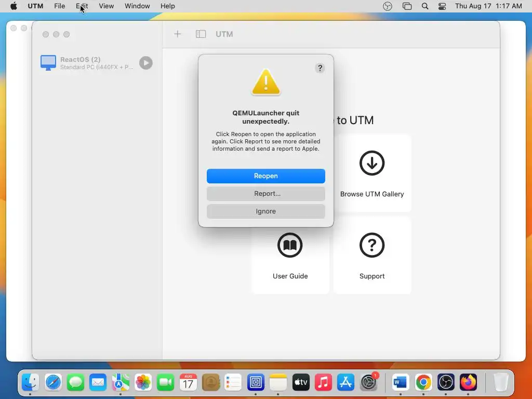Click the plus icon to add VM
The image size is (532, 399).
pos(178,34)
